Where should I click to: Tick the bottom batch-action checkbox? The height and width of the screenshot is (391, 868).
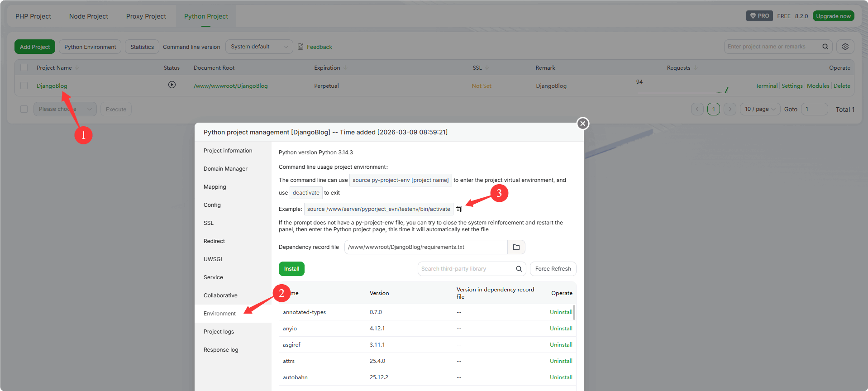pos(24,109)
